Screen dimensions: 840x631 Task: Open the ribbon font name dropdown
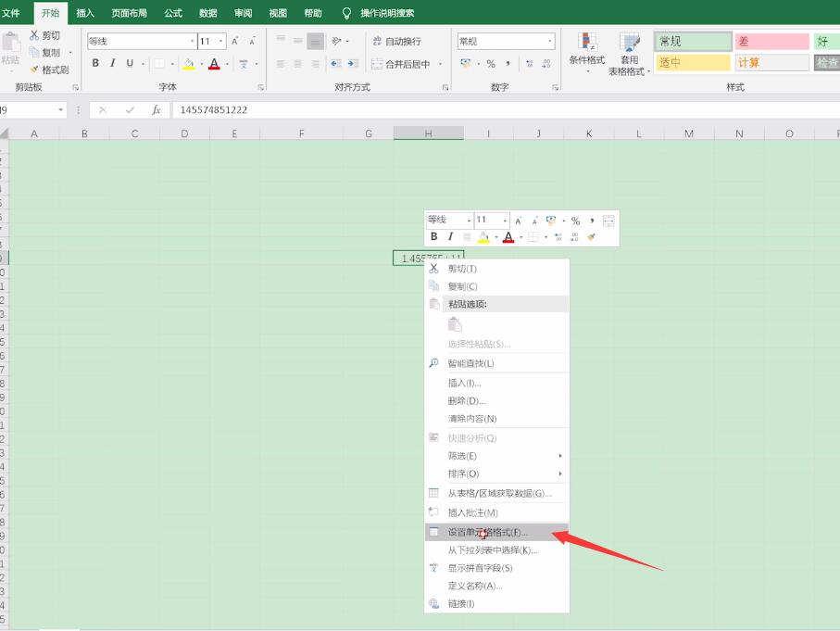click(x=193, y=42)
